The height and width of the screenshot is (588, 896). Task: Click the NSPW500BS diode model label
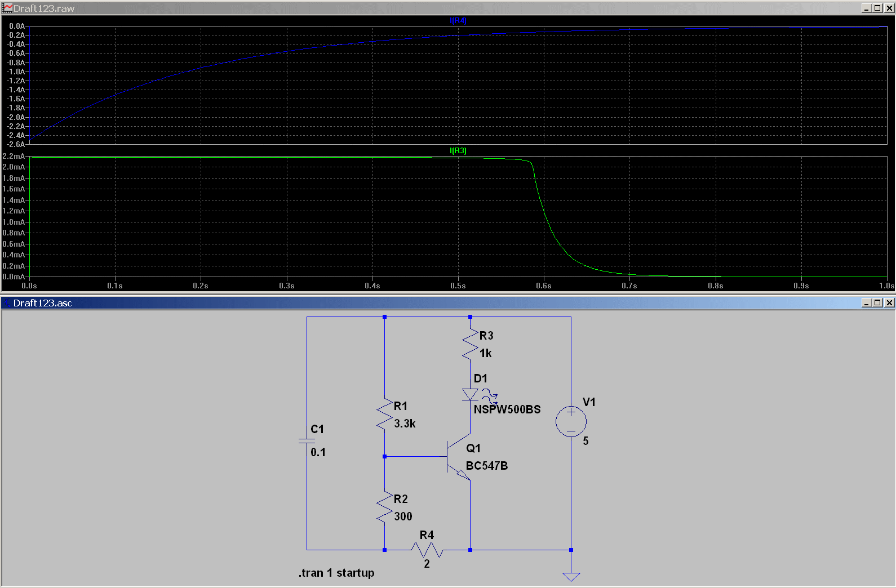click(507, 409)
